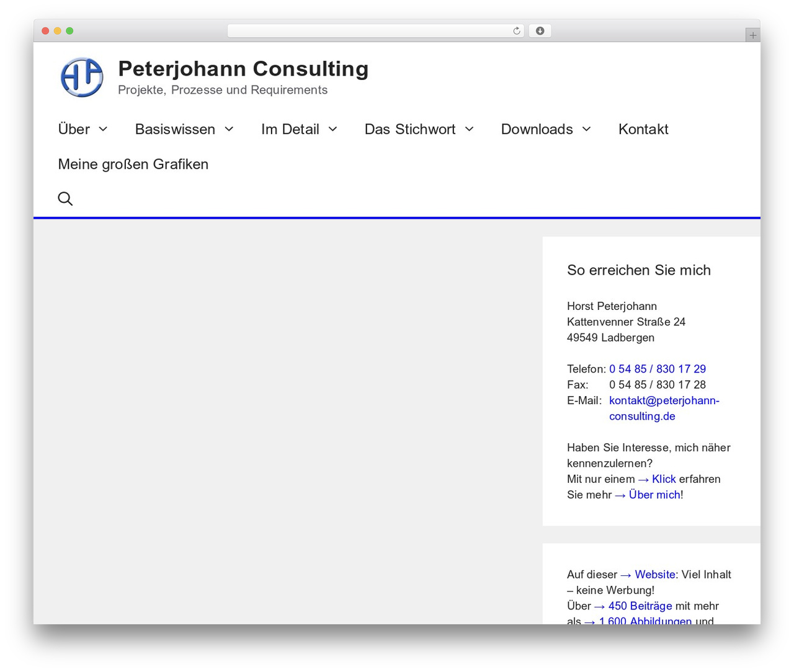Expand the Im Detail submenu chevron
Image resolution: width=794 pixels, height=672 pixels.
coord(332,129)
